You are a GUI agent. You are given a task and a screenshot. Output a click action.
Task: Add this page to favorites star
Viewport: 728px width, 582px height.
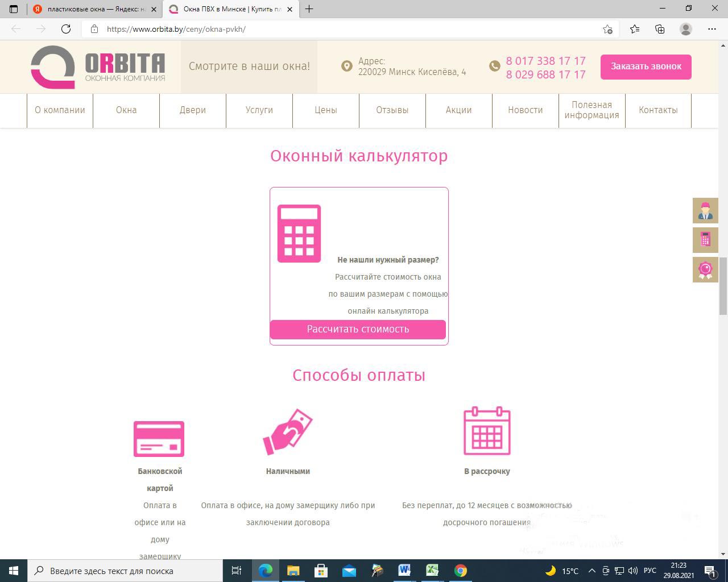click(607, 29)
